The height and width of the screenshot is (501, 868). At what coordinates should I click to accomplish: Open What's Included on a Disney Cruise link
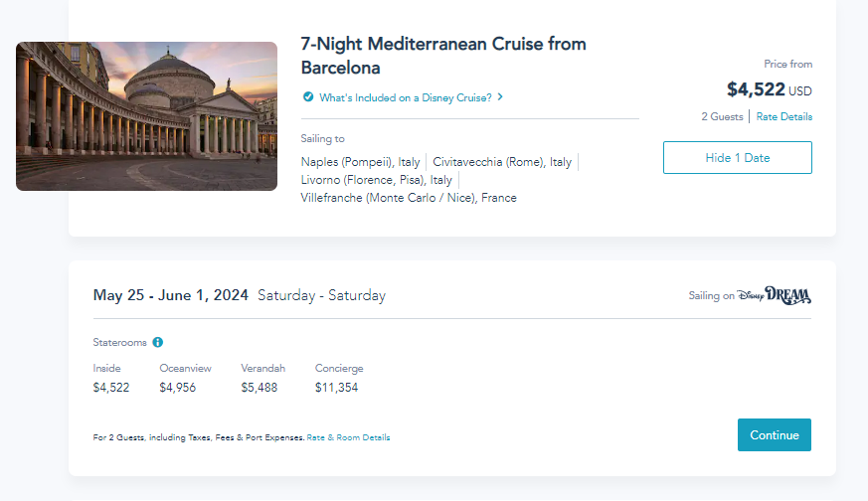pos(405,97)
